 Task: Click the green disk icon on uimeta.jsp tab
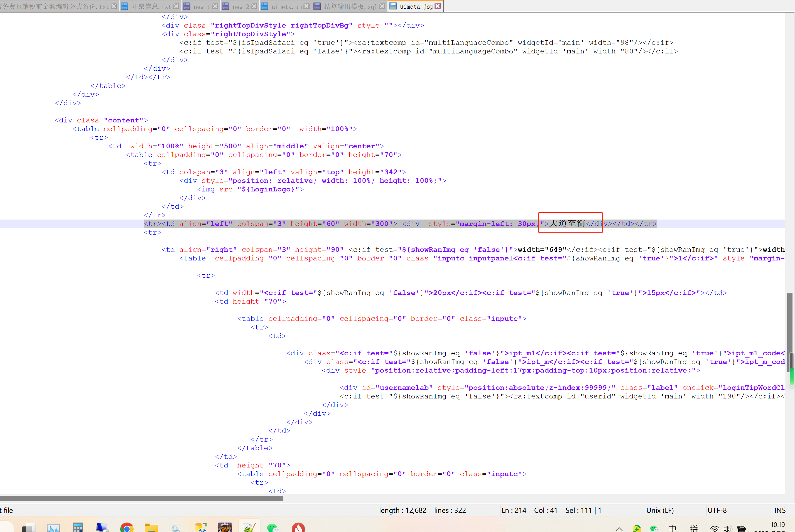pos(393,6)
